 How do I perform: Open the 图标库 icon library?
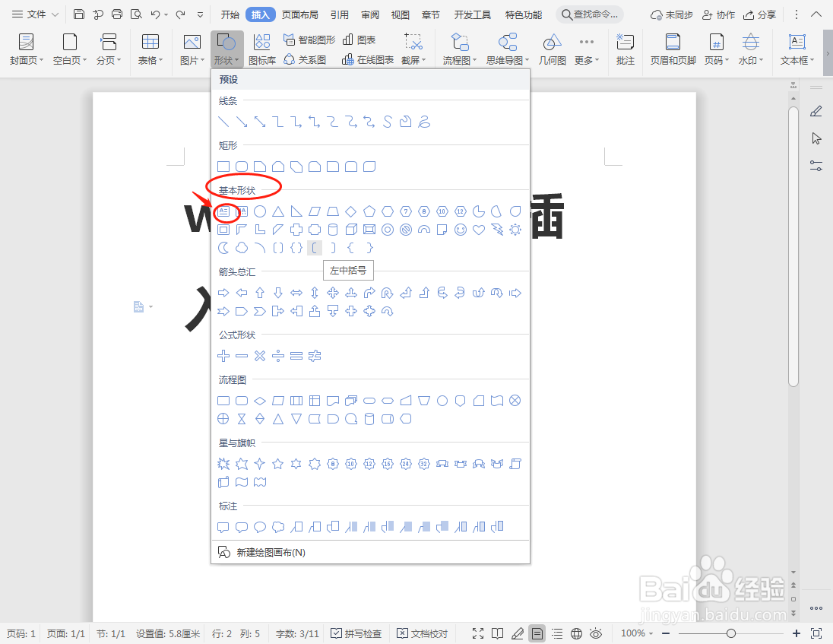click(262, 49)
